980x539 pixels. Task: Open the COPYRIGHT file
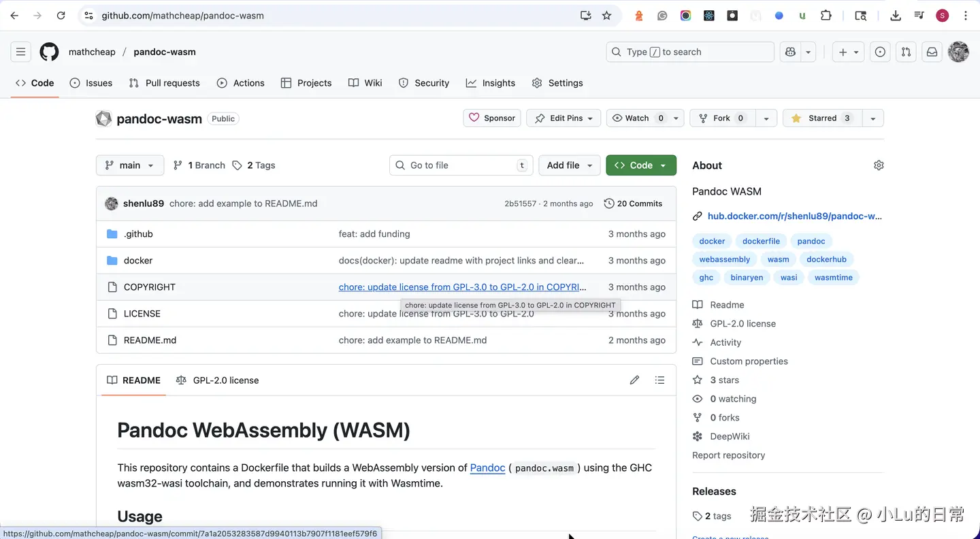(x=150, y=287)
